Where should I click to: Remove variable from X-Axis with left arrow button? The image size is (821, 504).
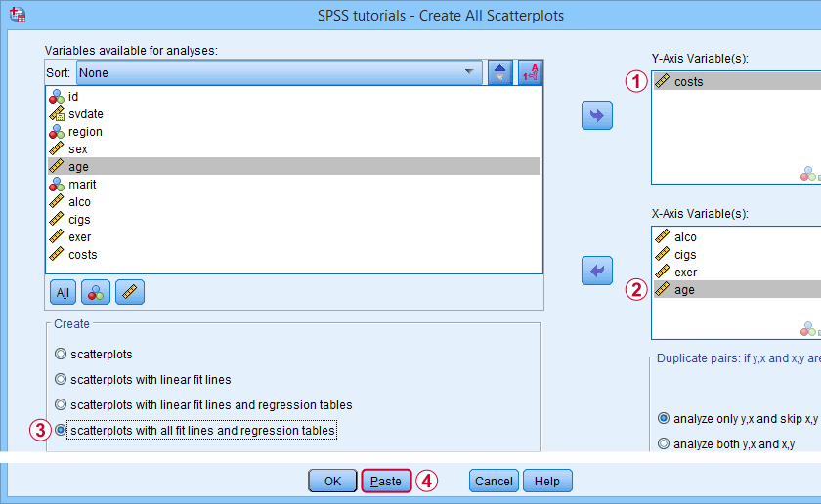click(x=597, y=271)
